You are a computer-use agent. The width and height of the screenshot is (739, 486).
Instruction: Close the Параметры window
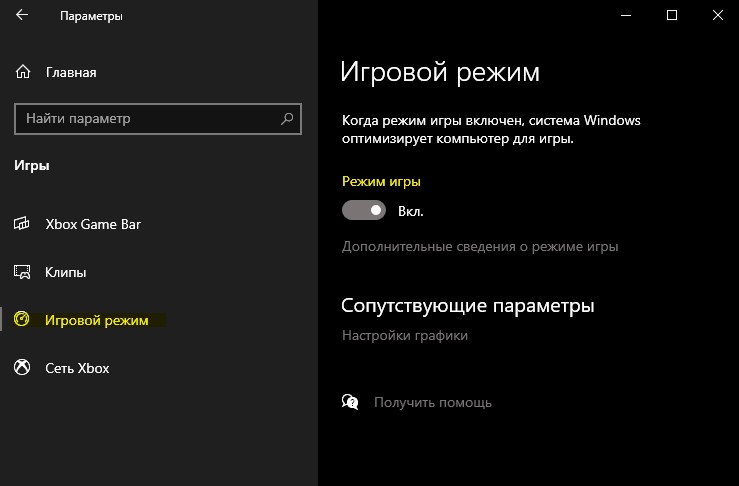[717, 15]
